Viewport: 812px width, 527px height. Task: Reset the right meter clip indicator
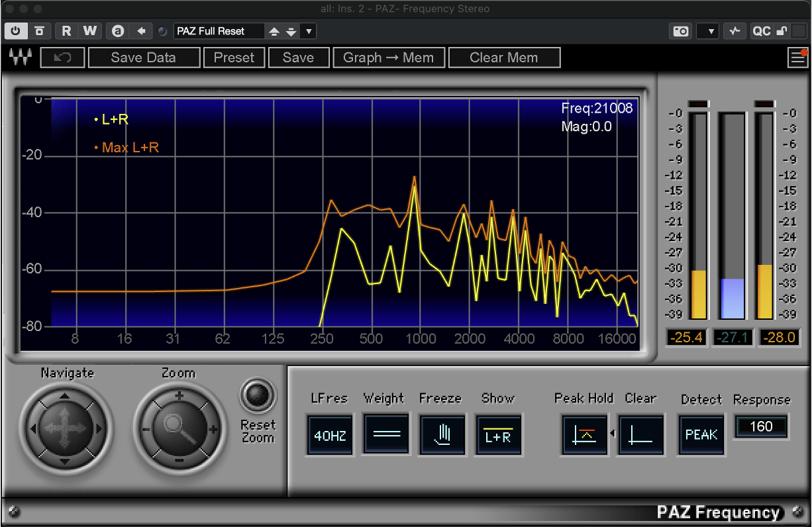764,103
